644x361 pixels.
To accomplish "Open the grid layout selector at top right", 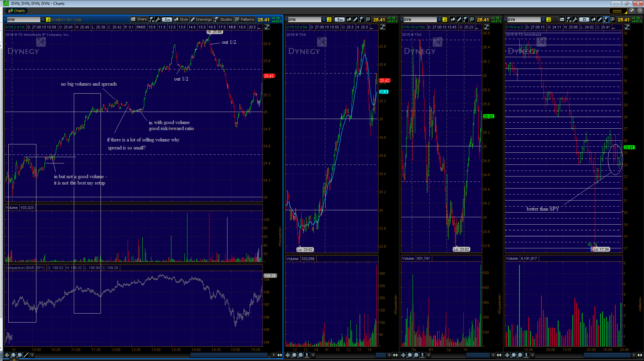I will click(618, 11).
